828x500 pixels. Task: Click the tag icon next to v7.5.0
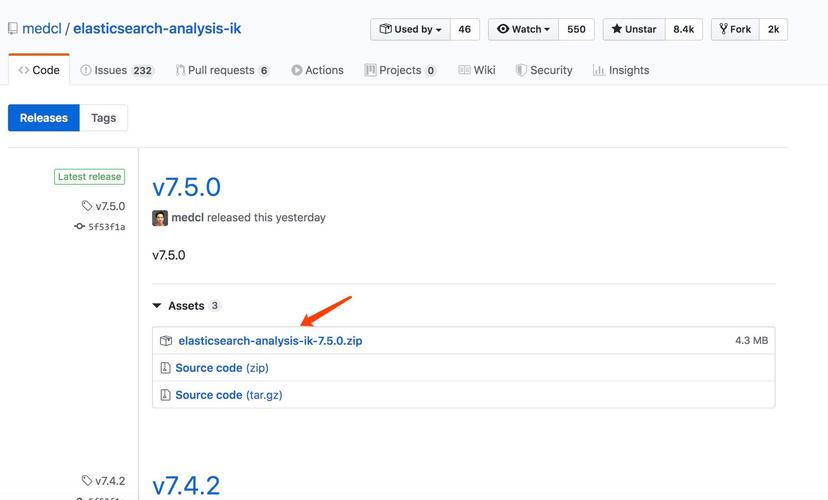(x=87, y=206)
